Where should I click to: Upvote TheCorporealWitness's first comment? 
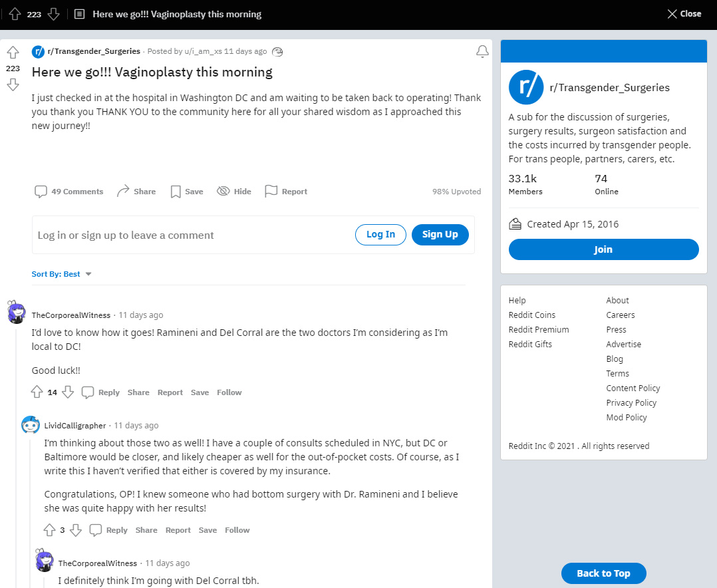37,392
